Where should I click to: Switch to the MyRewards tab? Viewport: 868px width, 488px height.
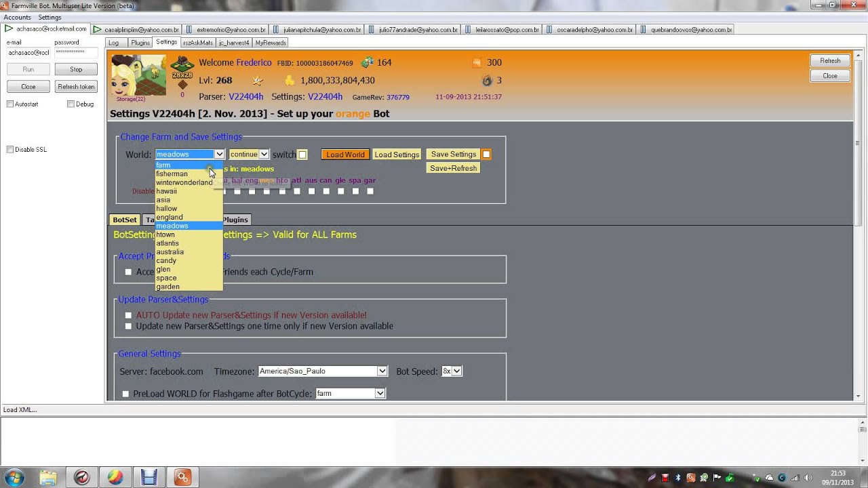(271, 43)
